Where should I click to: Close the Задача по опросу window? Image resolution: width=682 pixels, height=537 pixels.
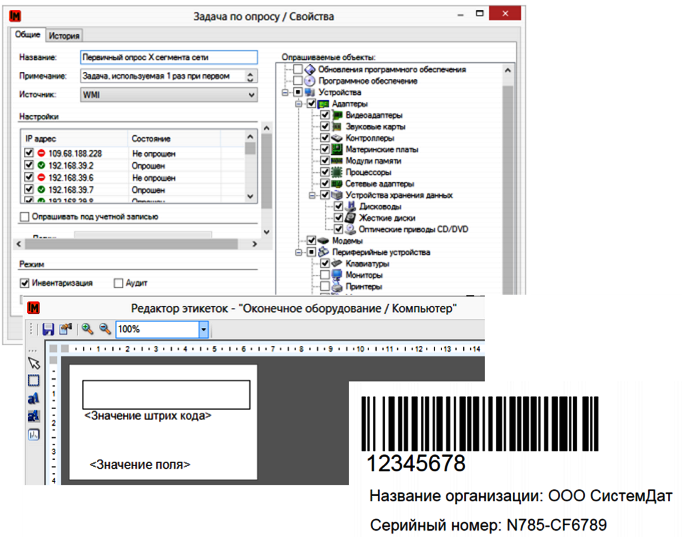click(x=505, y=13)
